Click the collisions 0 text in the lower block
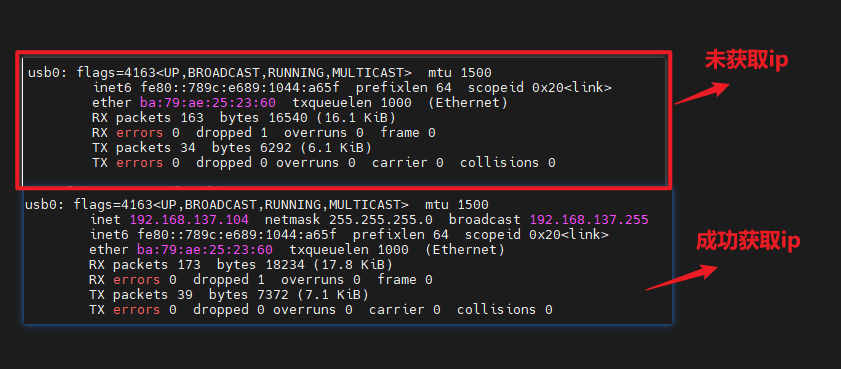The width and height of the screenshot is (841, 369). coord(505,310)
